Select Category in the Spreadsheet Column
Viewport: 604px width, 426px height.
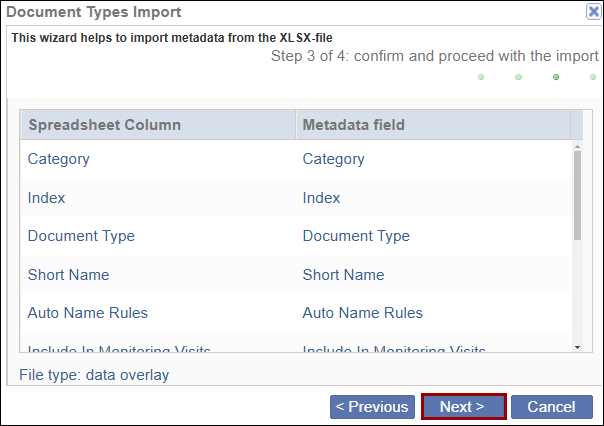[59, 159]
